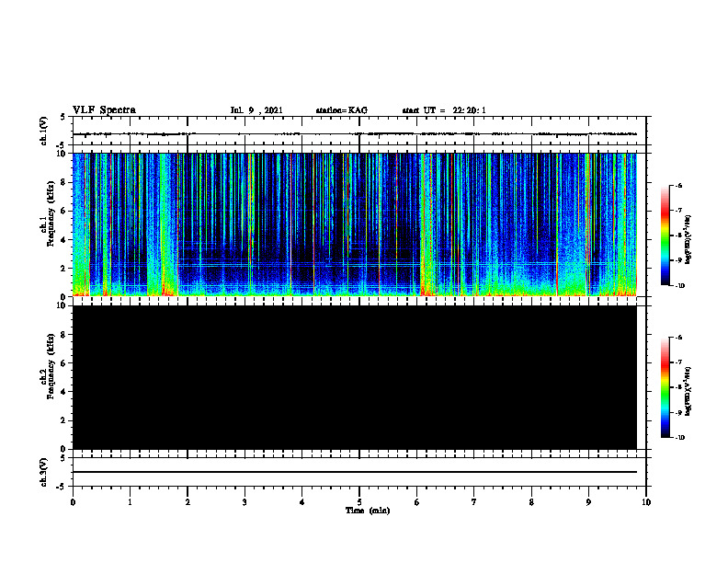Click time axis tick label "3" at bottom

pos(245,502)
